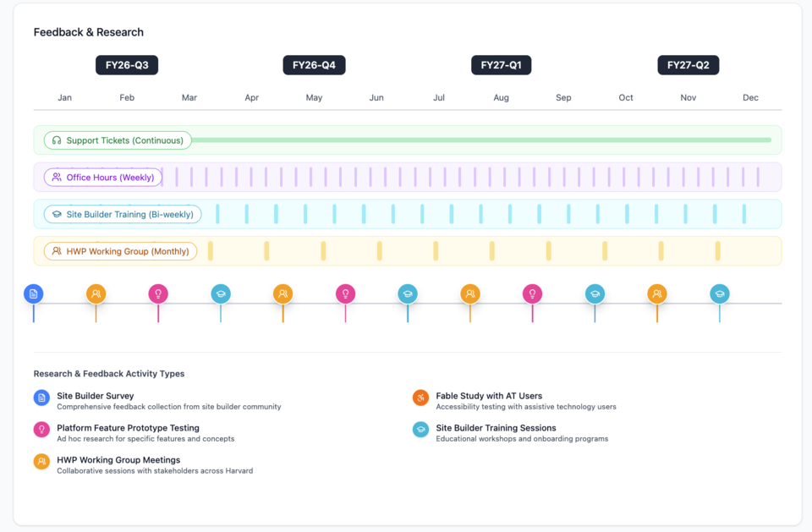Click 'Ad hoc research for specific features and concepts'
The height and width of the screenshot is (532, 812).
(145, 439)
